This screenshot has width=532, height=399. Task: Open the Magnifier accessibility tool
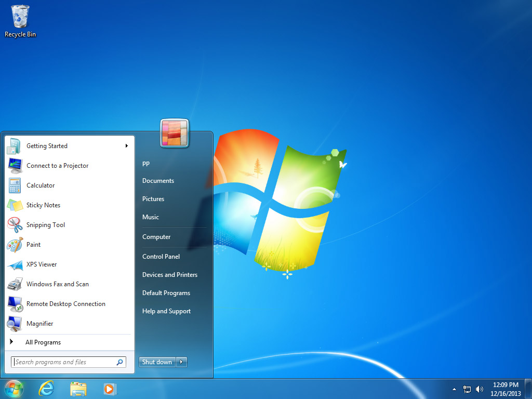pyautogui.click(x=38, y=324)
